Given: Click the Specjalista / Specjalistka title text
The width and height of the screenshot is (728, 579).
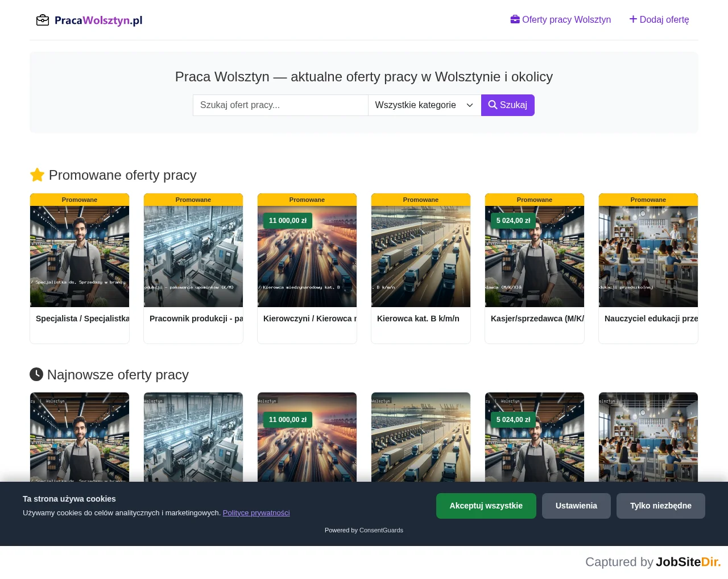Looking at the screenshot, I should point(82,319).
